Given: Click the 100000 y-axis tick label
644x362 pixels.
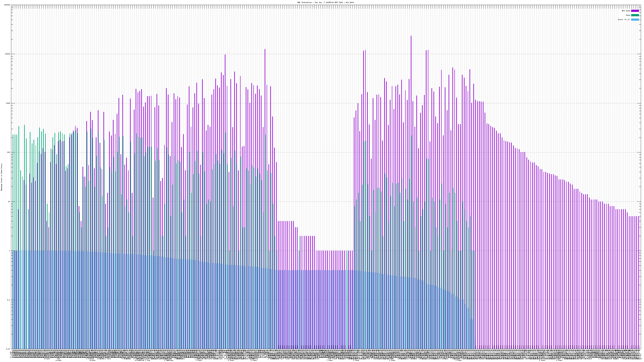Looking at the screenshot, I should 7,5.
